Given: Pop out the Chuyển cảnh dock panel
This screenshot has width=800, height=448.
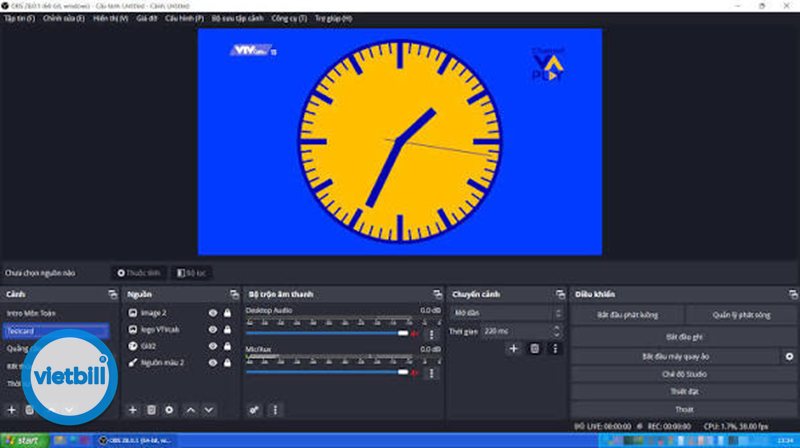Looking at the screenshot, I should 560,294.
